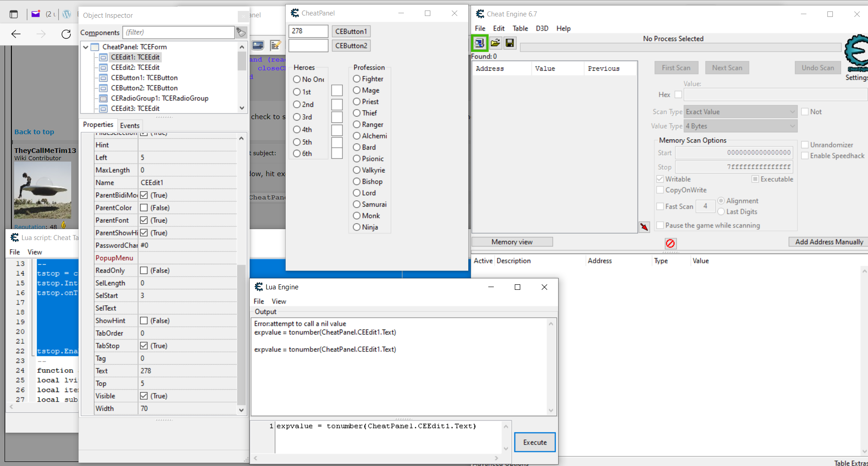Viewport: 868px width, 466px height.
Task: Open the Scan Type dropdown
Action: [x=740, y=112]
